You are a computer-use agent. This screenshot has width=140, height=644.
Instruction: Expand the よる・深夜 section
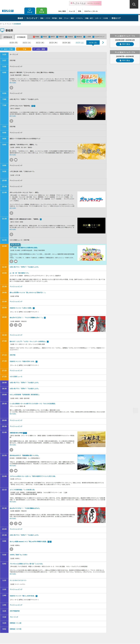[x=40, y=49]
